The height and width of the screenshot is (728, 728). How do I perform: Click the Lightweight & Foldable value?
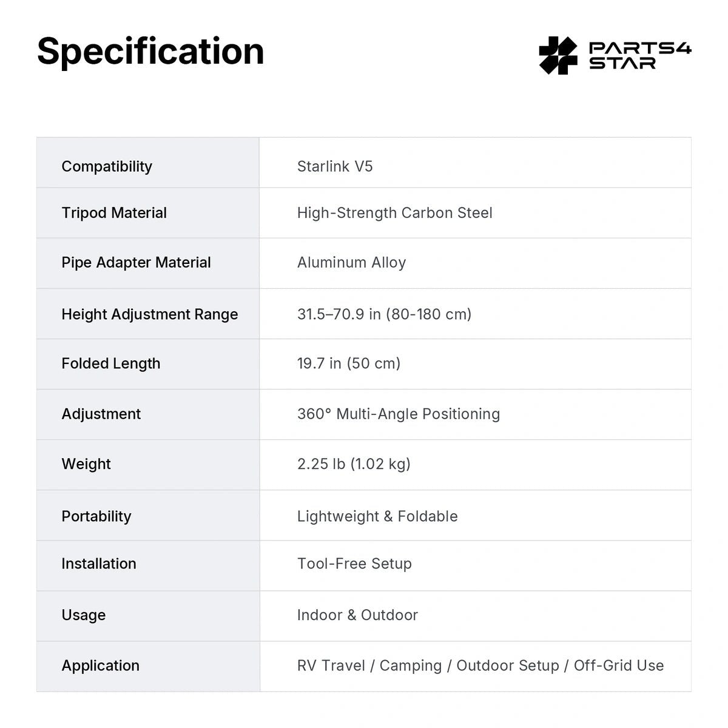(377, 516)
